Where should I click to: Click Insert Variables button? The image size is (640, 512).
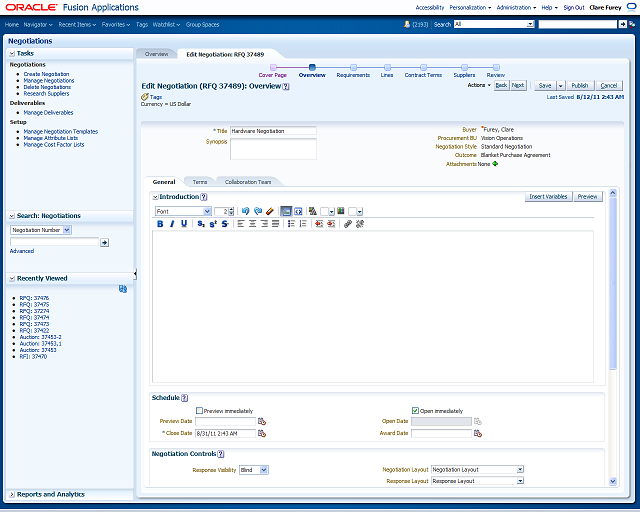(548, 196)
